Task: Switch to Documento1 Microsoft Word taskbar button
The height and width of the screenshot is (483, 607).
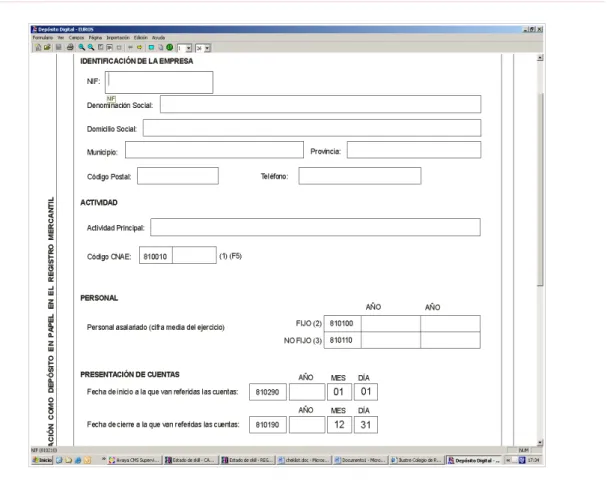Action: coord(360,460)
